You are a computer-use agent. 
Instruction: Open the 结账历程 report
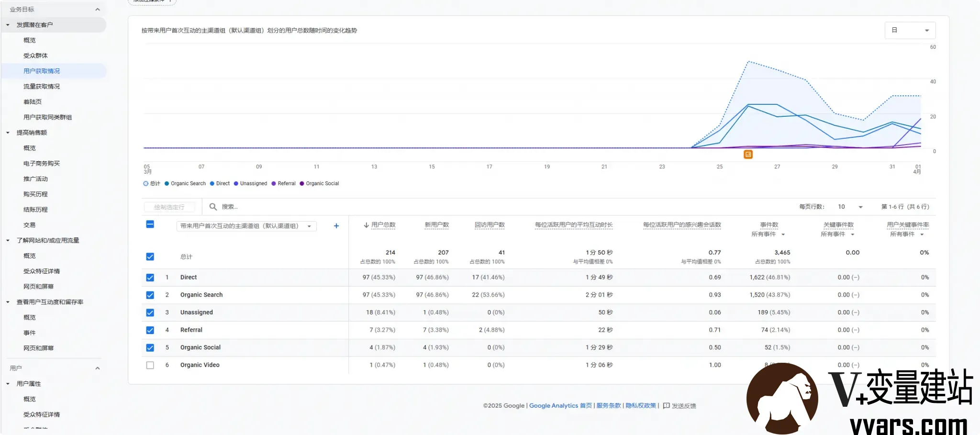click(35, 210)
